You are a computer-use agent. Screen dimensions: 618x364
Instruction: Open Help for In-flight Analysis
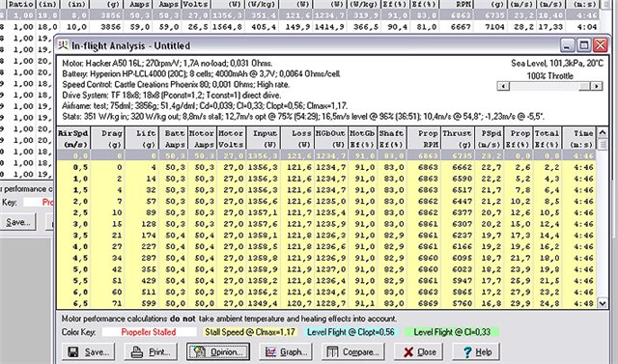[476, 351]
